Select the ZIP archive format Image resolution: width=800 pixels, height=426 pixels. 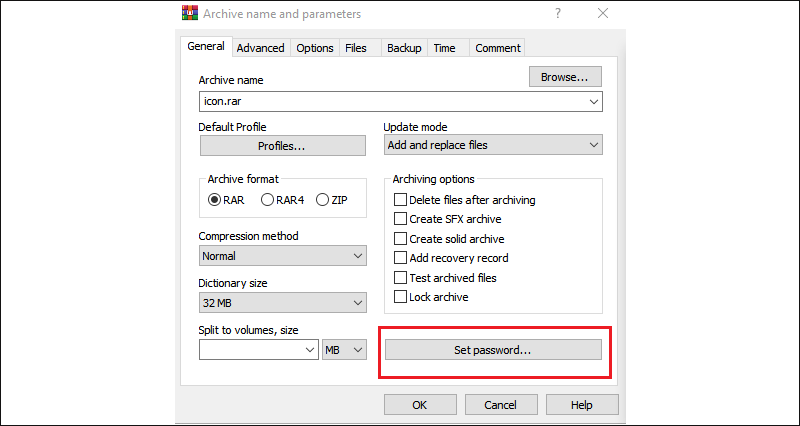click(x=332, y=200)
